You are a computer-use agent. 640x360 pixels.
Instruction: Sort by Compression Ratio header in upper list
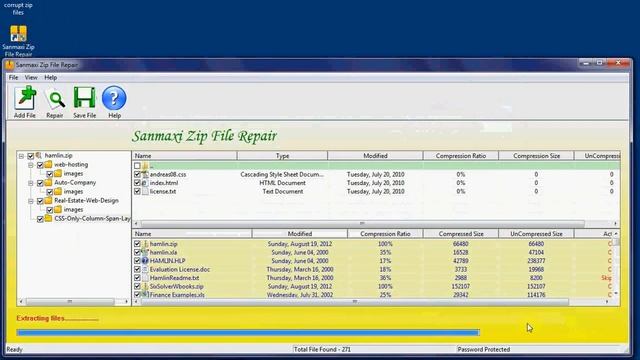click(461, 156)
